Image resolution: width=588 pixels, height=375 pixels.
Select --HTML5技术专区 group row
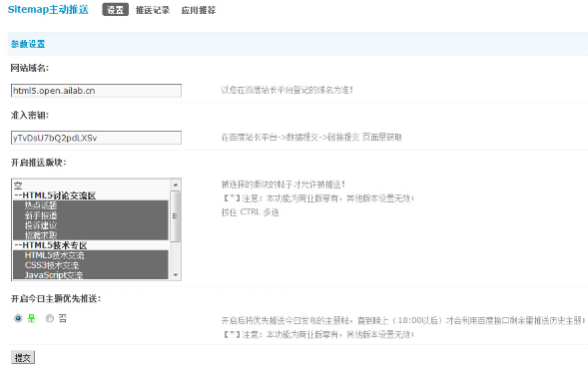pyautogui.click(x=91, y=245)
